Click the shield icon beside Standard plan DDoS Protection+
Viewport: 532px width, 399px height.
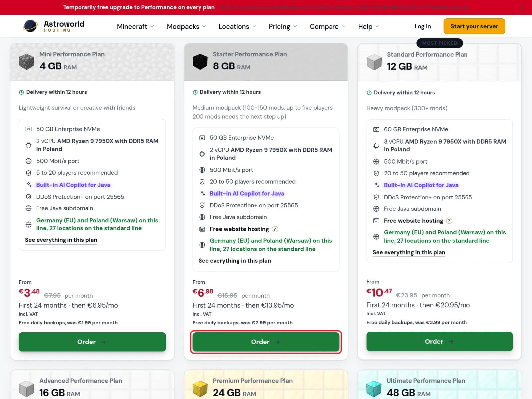tap(376, 197)
